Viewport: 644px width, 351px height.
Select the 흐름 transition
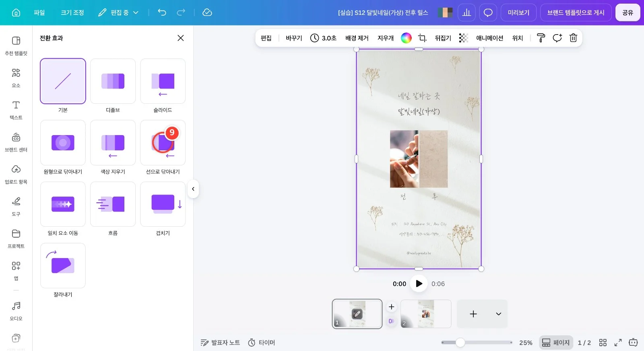(x=113, y=204)
